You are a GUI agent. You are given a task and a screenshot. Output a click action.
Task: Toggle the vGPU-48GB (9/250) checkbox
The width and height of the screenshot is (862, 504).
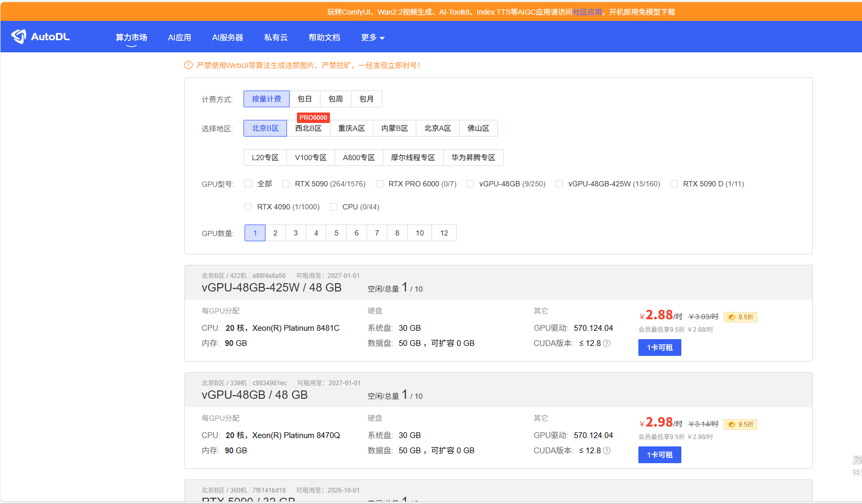pos(470,184)
